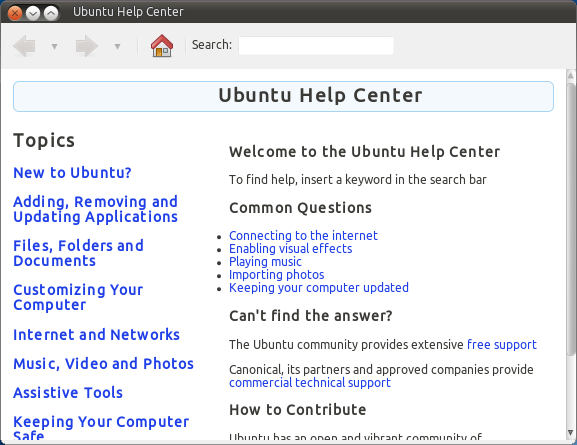This screenshot has height=445, width=577.
Task: Minimize the Help Center window
Action: click(x=33, y=13)
